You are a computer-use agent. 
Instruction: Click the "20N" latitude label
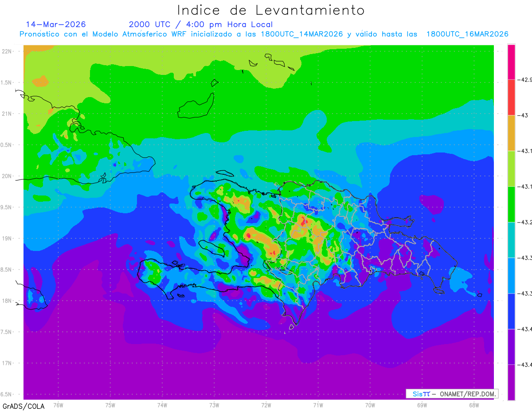[7, 176]
